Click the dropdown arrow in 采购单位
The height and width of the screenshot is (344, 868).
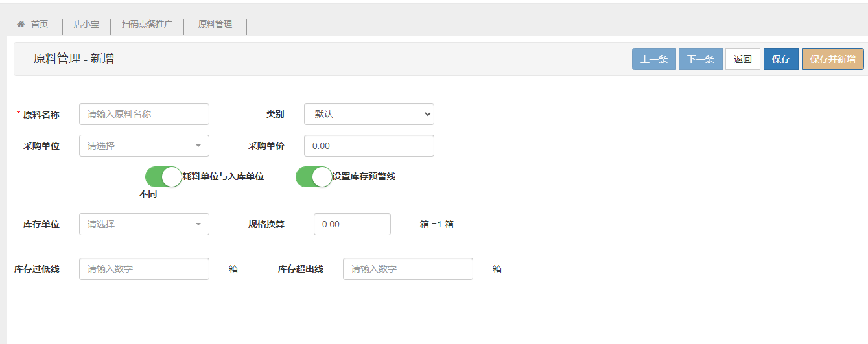click(198, 146)
